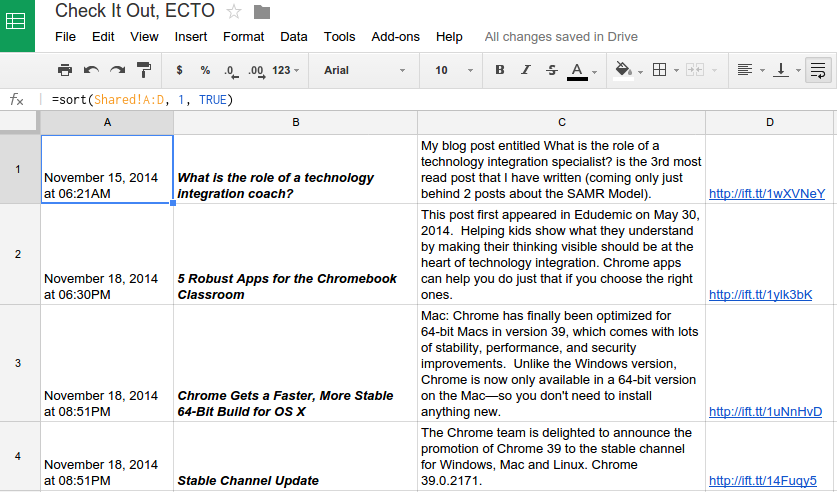Apply percent format
Image resolution: width=837 pixels, height=492 pixels.
tap(205, 70)
